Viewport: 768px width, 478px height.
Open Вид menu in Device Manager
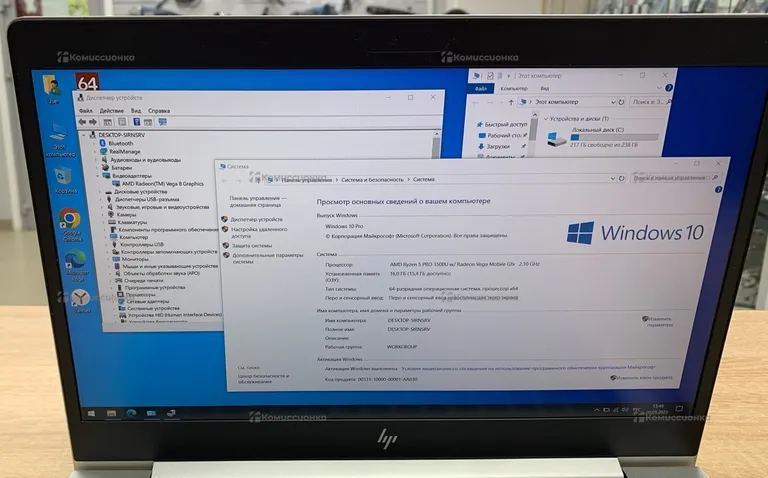136,111
